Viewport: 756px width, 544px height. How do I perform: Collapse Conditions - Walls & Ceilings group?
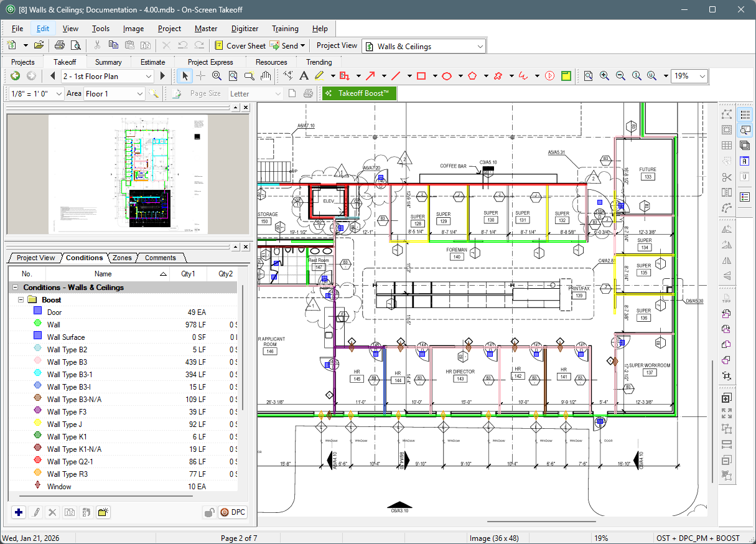pyautogui.click(x=14, y=288)
